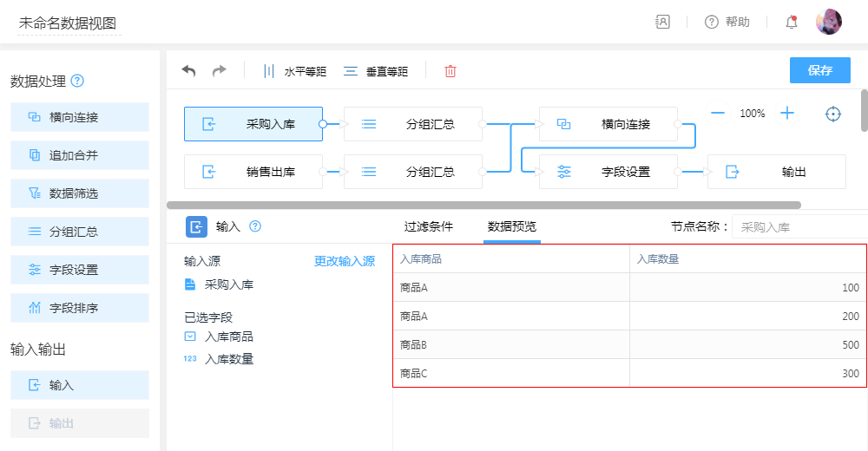Choose 数据筛选 in the left panel
The image size is (868, 451).
80,193
